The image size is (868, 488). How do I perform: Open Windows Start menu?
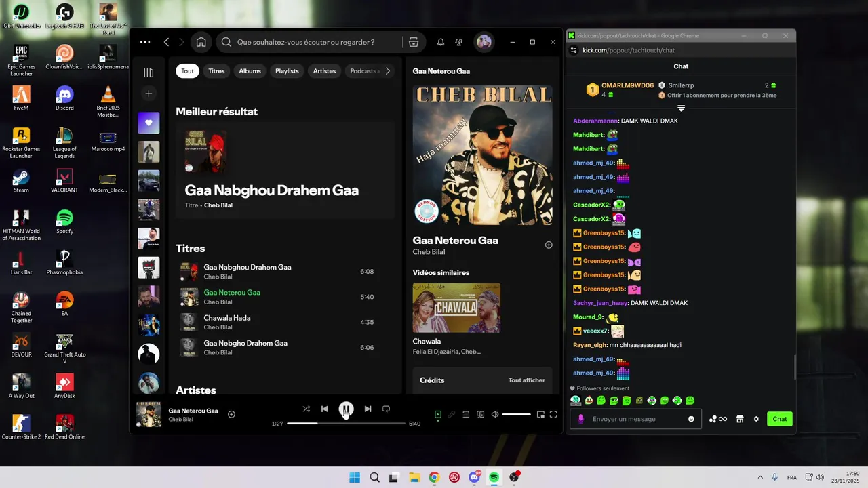pos(355,477)
